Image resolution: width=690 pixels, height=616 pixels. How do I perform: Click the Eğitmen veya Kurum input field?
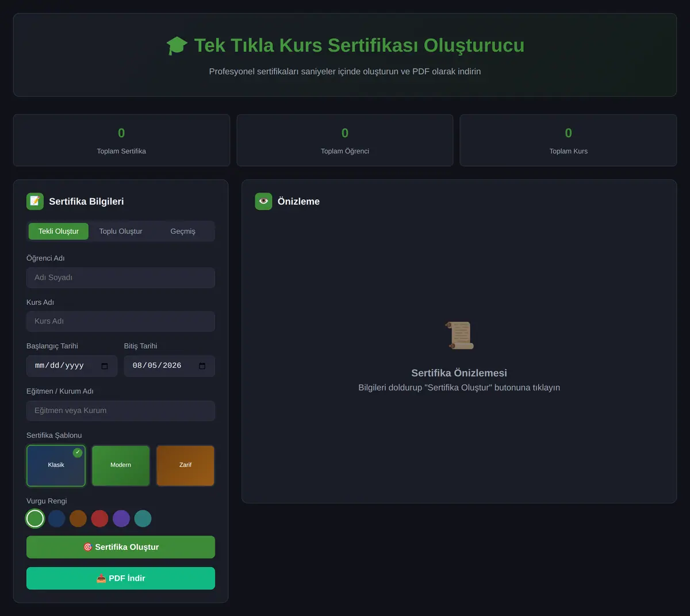[121, 411]
